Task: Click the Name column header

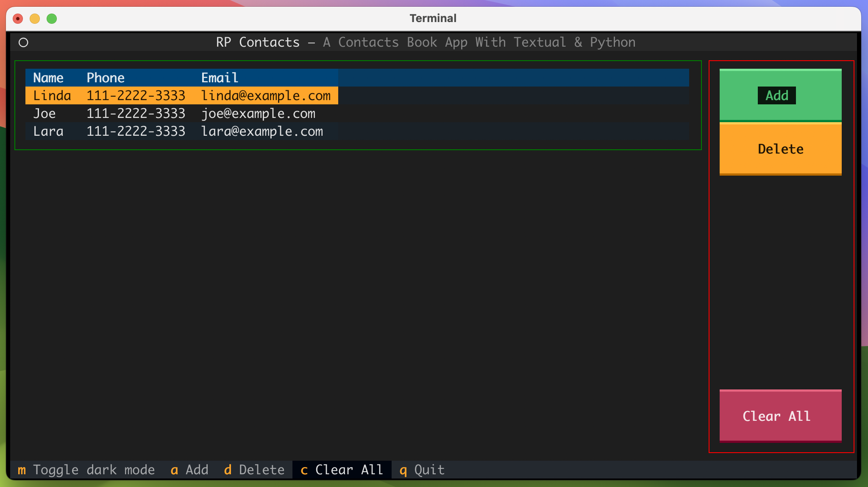Action: pyautogui.click(x=48, y=78)
